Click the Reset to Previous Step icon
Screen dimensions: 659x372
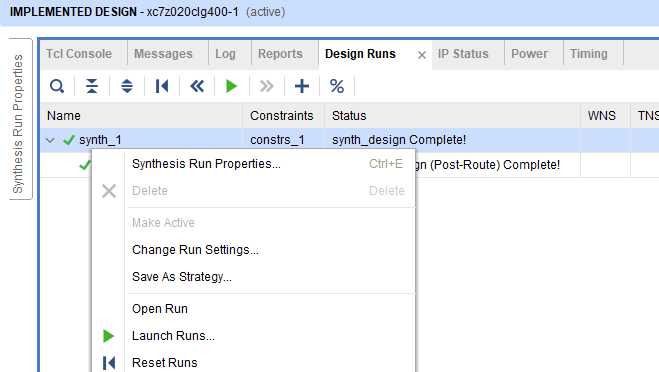click(197, 86)
